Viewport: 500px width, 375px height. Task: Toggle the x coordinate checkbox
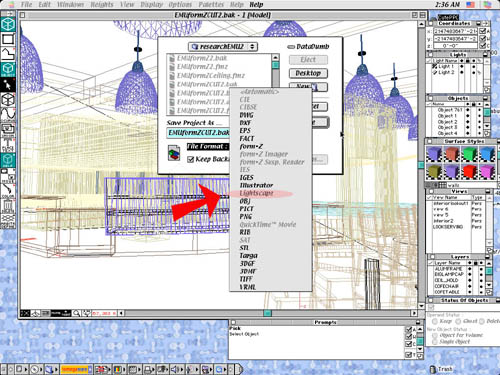coord(482,31)
